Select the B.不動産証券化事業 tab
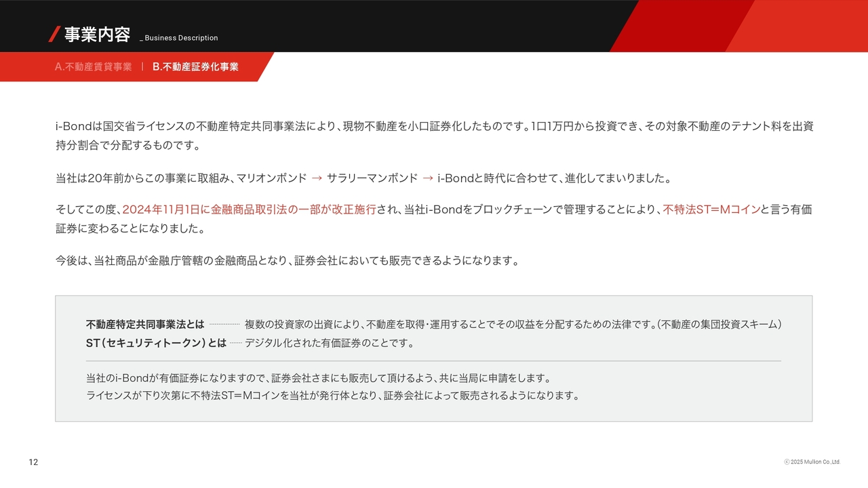The image size is (868, 488). click(195, 67)
